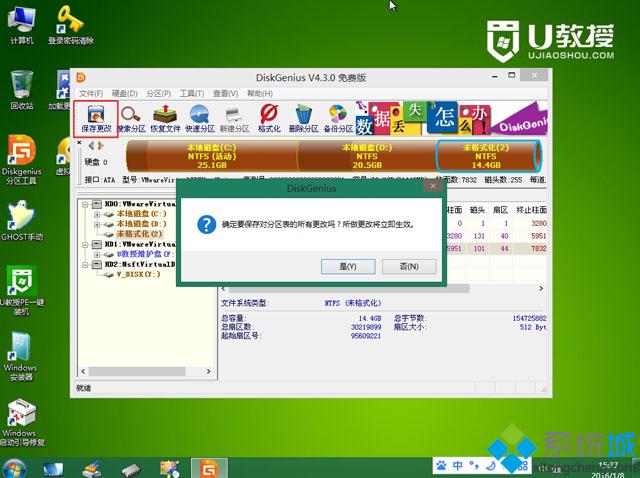
Task: Expand the U教授维护盘 tree node
Action: point(97,254)
